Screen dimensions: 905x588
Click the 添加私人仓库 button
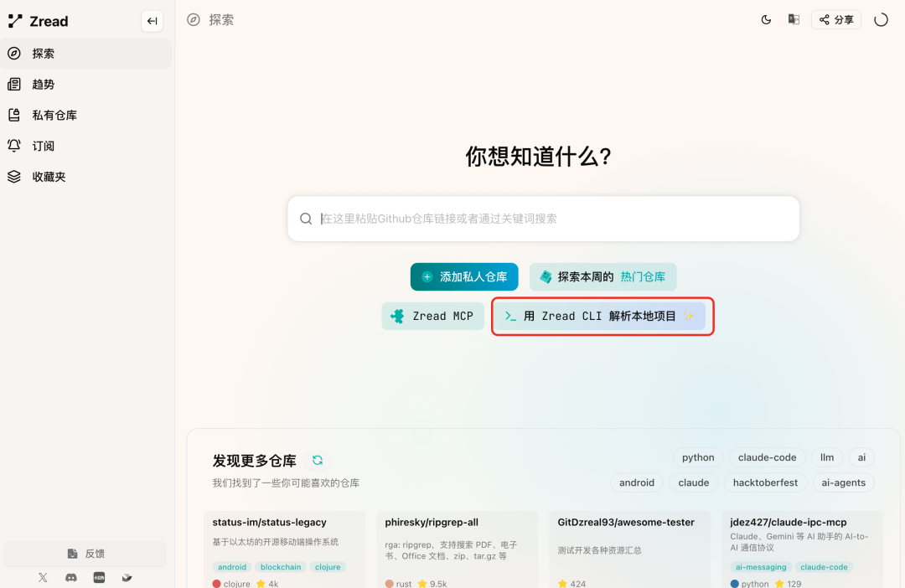[464, 276]
